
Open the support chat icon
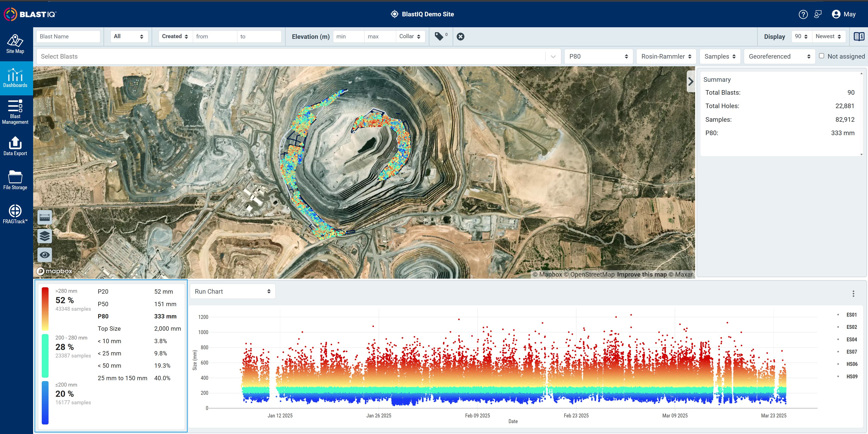tap(818, 14)
